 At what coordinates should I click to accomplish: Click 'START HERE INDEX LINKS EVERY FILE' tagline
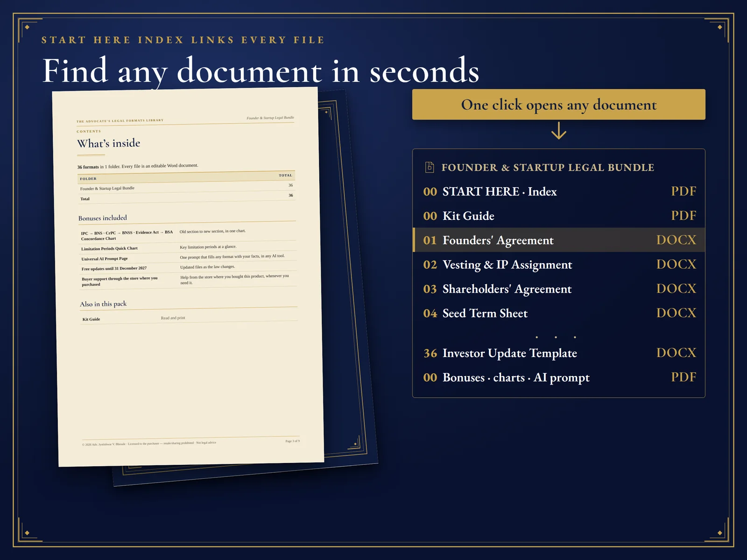point(183,40)
